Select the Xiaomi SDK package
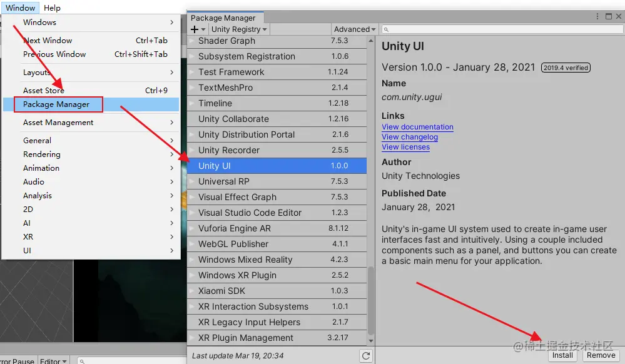Screen dimensions: 625x364 pyautogui.click(x=277, y=291)
